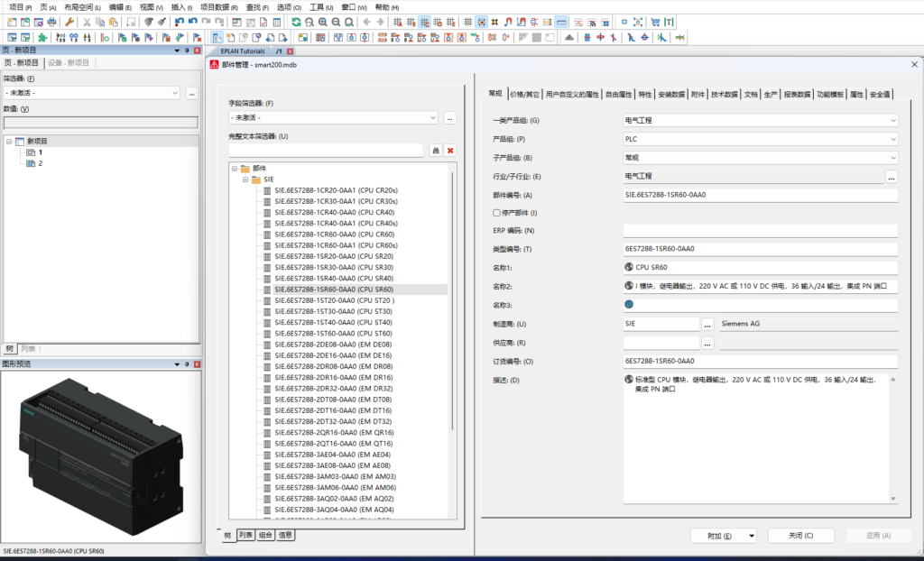
Task: Open the 项目 menu
Action: [x=20, y=7]
